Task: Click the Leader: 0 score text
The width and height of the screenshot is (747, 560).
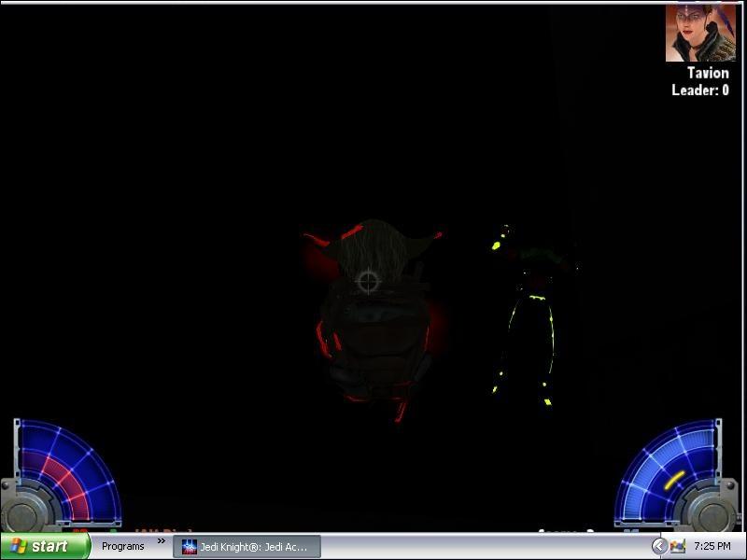Action: (700, 91)
